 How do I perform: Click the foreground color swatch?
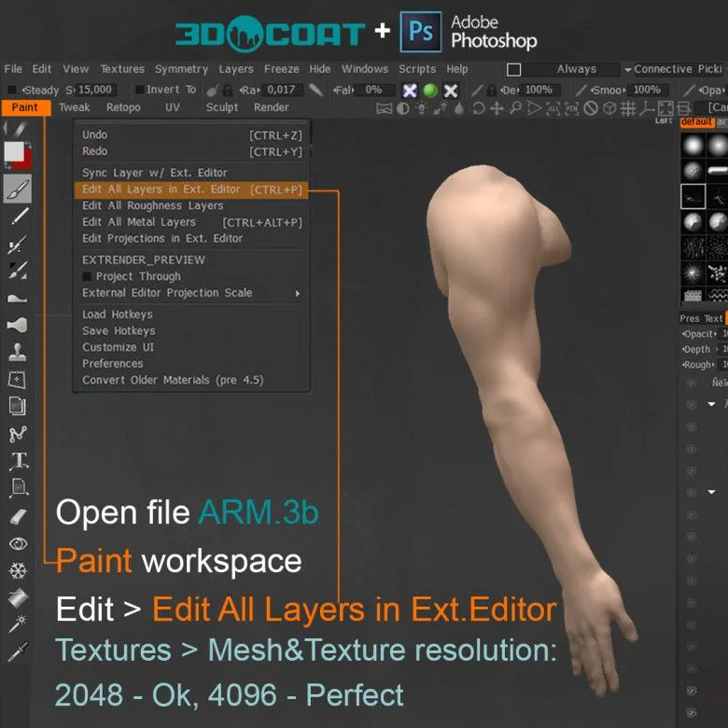[x=13, y=151]
